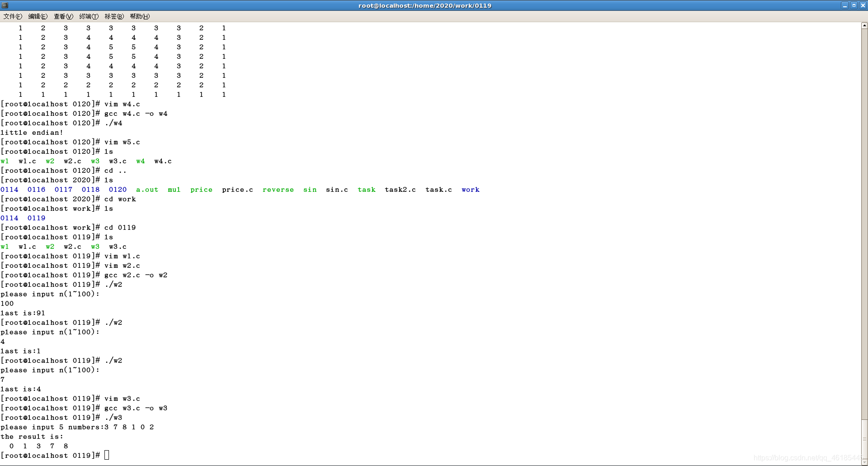
Task: Click the window title 'root@localhost:/home/2020/work/0119'
Action: [x=425, y=5]
